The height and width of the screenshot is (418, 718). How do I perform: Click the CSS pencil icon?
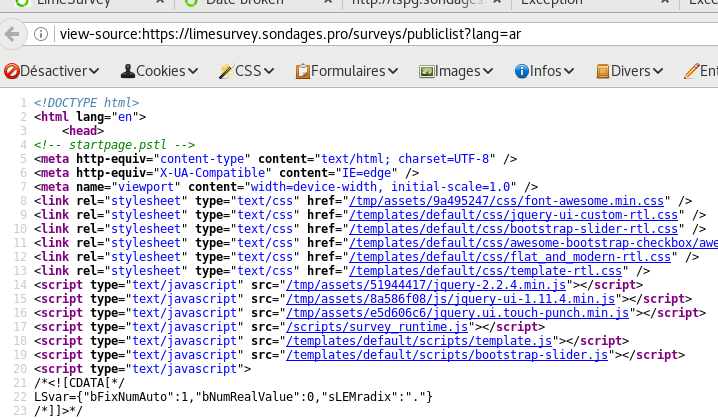226,71
